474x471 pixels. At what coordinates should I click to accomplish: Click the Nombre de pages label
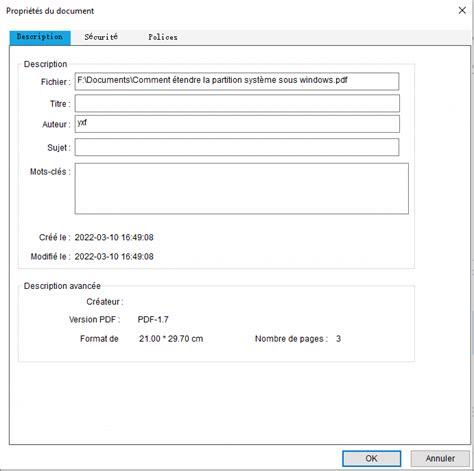click(x=291, y=339)
